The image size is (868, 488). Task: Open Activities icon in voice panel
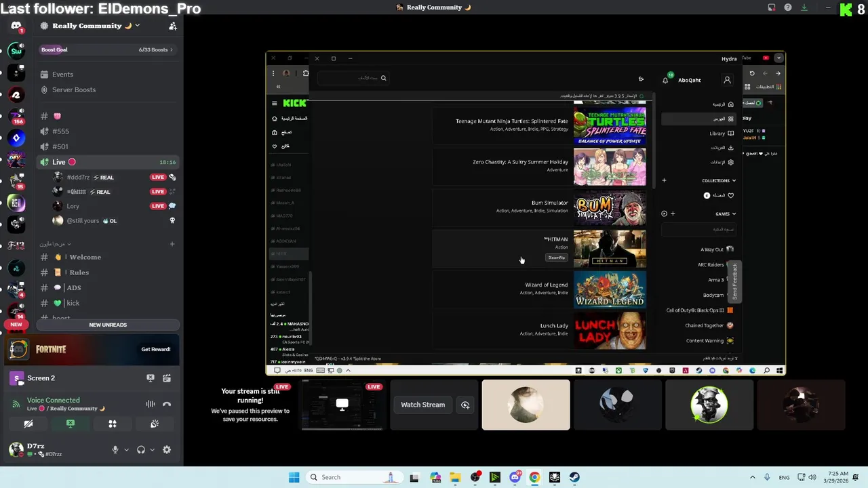point(113,424)
